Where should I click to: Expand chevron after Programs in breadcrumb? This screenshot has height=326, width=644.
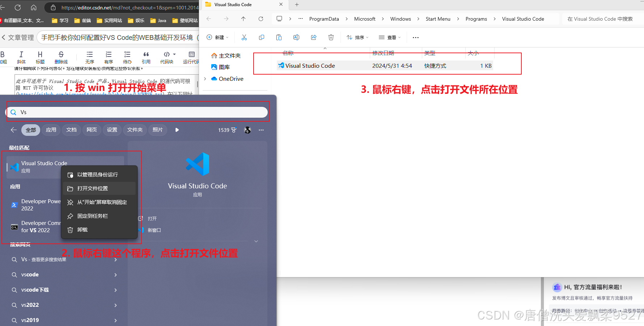coord(495,19)
